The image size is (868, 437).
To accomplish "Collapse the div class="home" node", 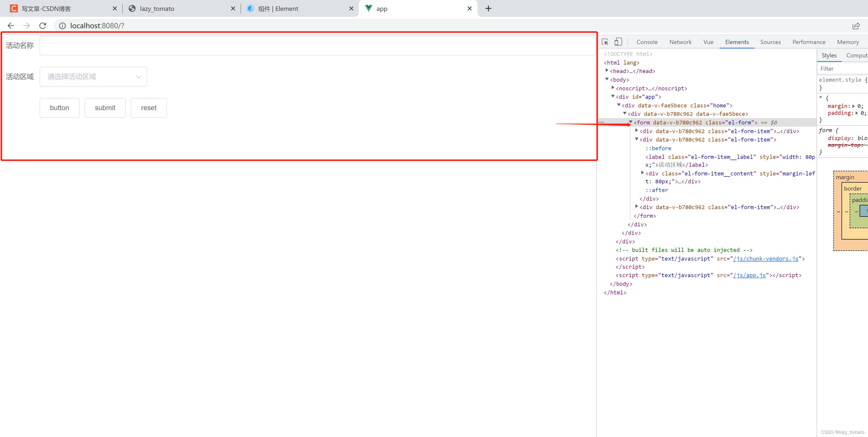I will pyautogui.click(x=619, y=105).
